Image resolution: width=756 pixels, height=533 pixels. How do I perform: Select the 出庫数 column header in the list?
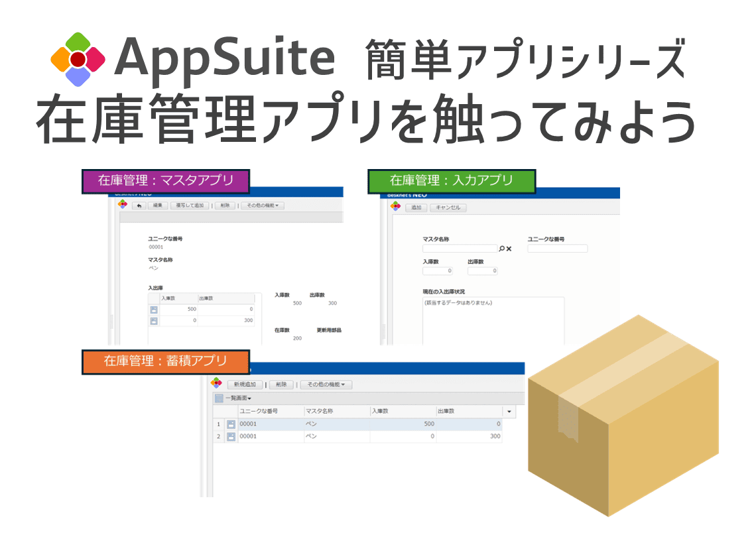click(448, 411)
